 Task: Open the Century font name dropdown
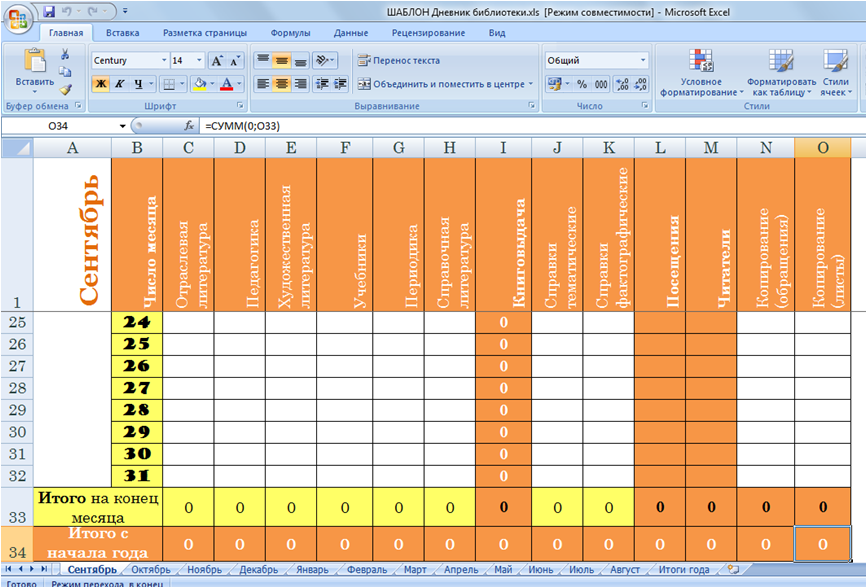point(164,60)
